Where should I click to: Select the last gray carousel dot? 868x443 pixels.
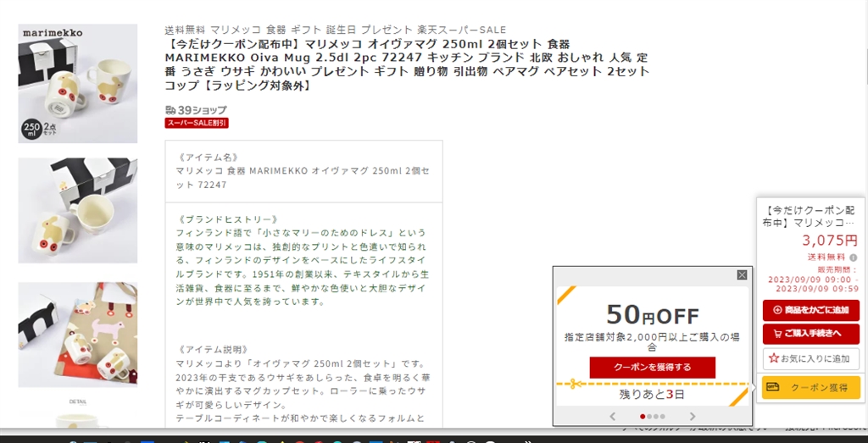tap(663, 417)
